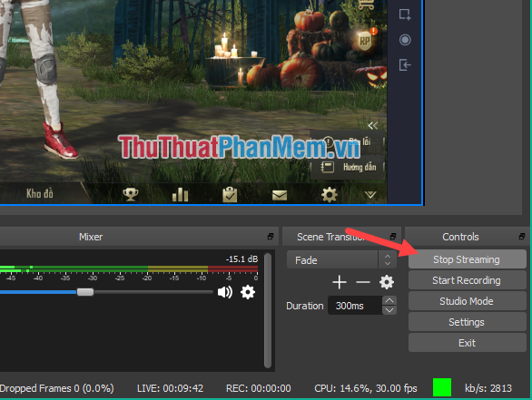532x400 pixels.
Task: Click the Exit button
Action: tap(467, 343)
